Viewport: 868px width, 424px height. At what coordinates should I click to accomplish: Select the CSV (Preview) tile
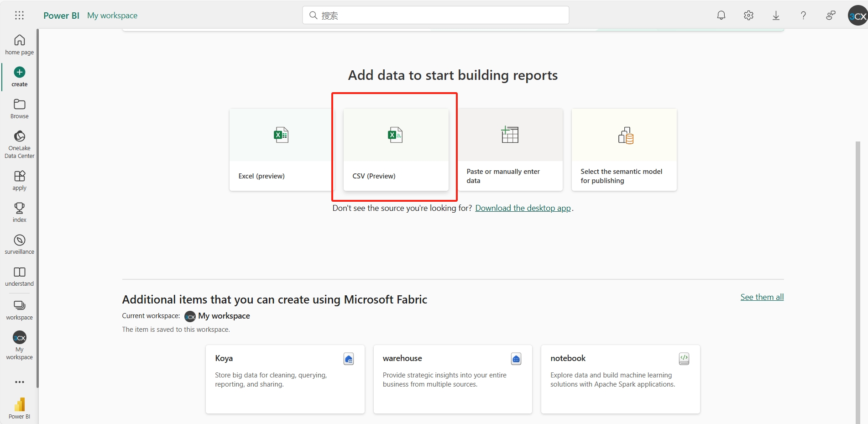[x=395, y=146]
